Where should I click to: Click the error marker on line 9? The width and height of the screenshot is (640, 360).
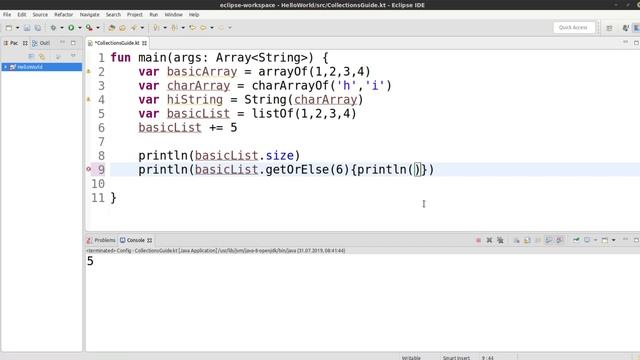pyautogui.click(x=89, y=169)
